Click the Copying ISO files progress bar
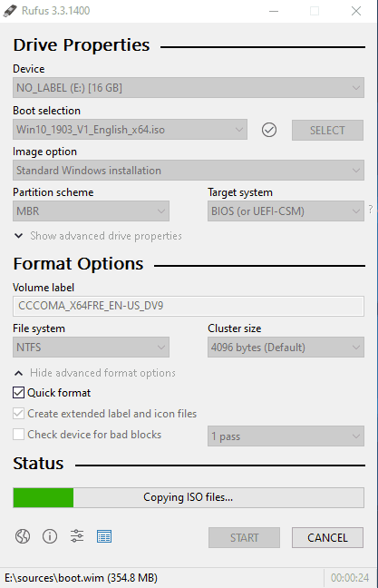The height and width of the screenshot is (588, 378). (x=189, y=497)
